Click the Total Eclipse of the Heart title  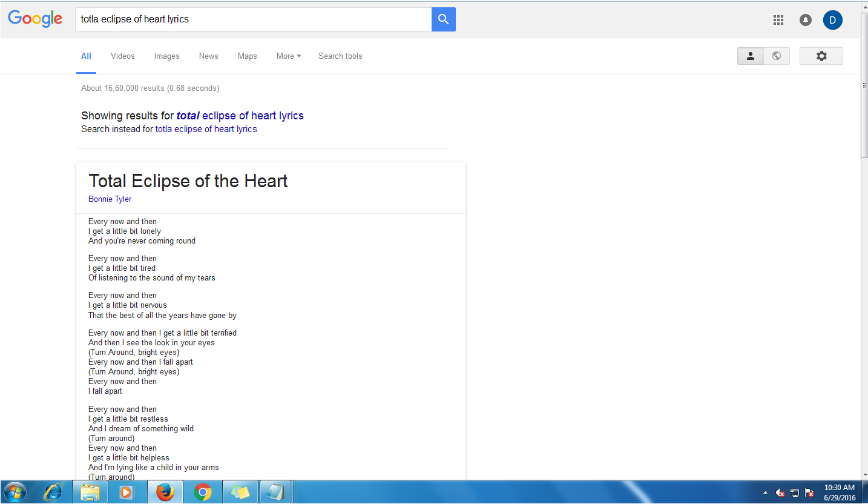[x=188, y=181]
